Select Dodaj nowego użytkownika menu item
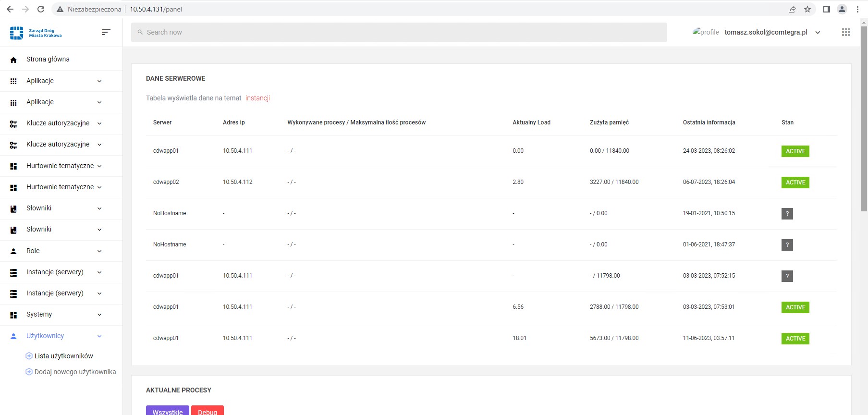 (75, 372)
